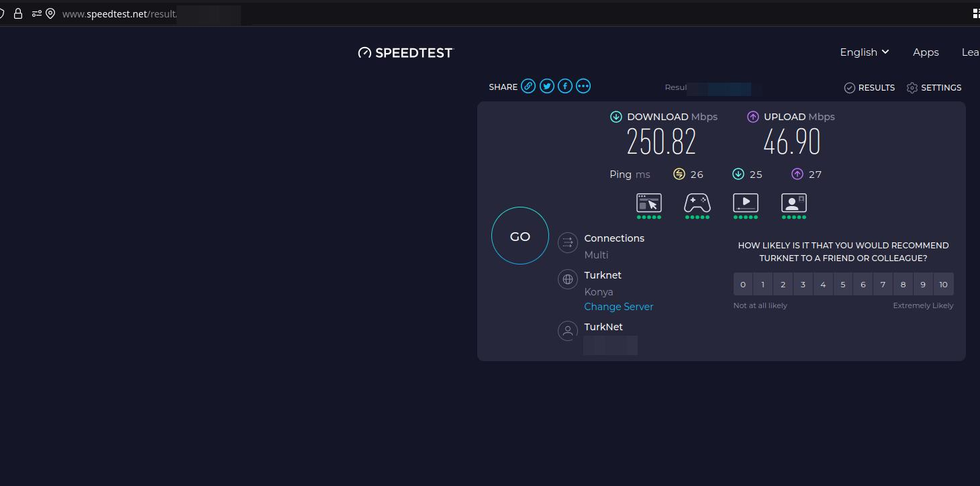980x486 pixels.
Task: Click the Multi connections text
Action: (x=596, y=255)
